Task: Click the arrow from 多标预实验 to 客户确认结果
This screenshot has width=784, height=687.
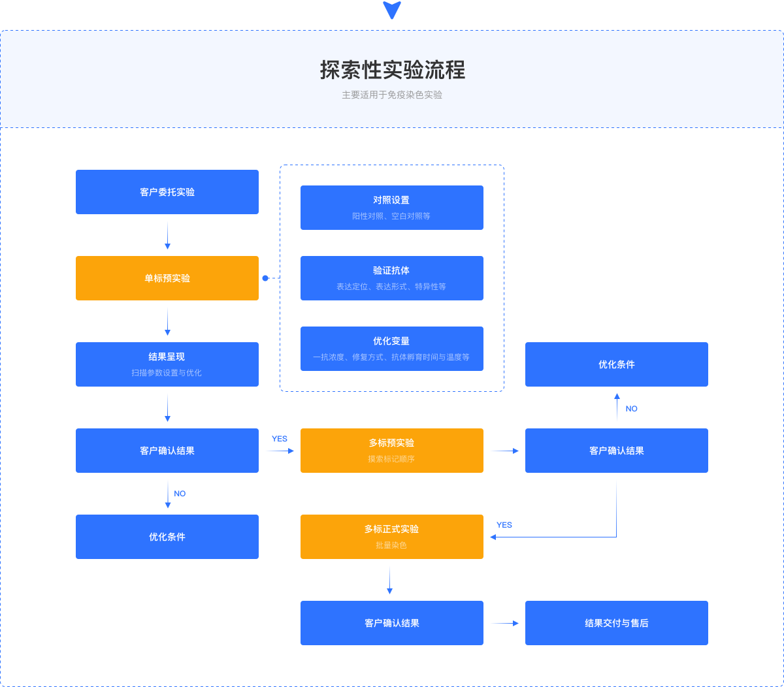Action: pyautogui.click(x=504, y=451)
